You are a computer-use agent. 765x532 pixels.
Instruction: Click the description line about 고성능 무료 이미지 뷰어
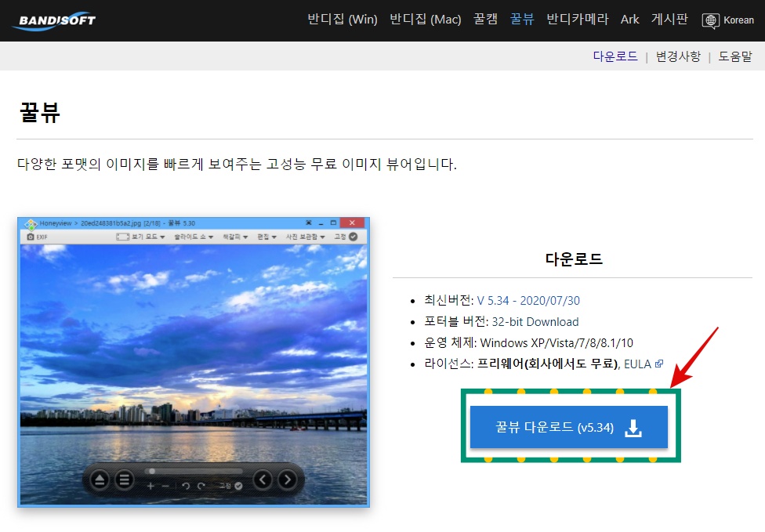point(237,164)
